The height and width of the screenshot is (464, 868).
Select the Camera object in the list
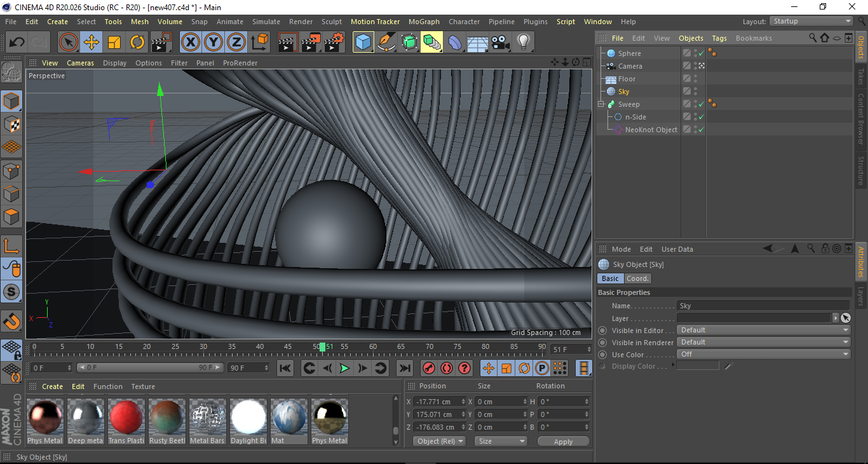[x=630, y=66]
